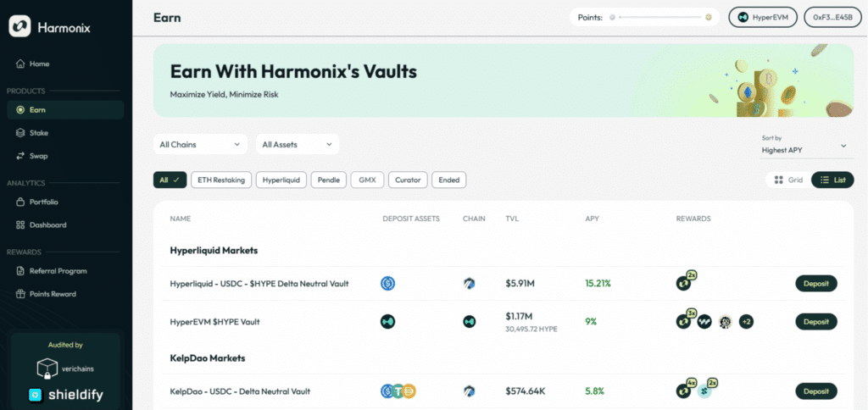Expand the All Chains dropdown
Image resolution: width=868 pixels, height=410 pixels.
(200, 144)
